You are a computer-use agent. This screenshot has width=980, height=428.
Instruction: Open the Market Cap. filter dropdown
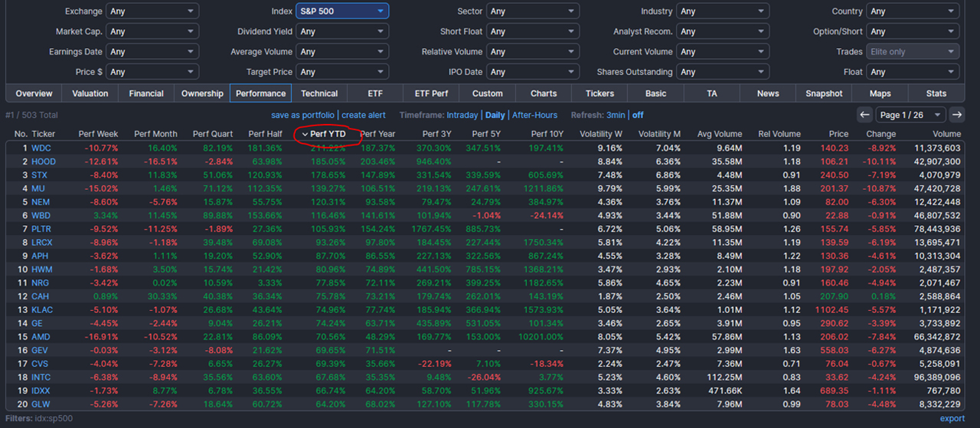(x=152, y=31)
